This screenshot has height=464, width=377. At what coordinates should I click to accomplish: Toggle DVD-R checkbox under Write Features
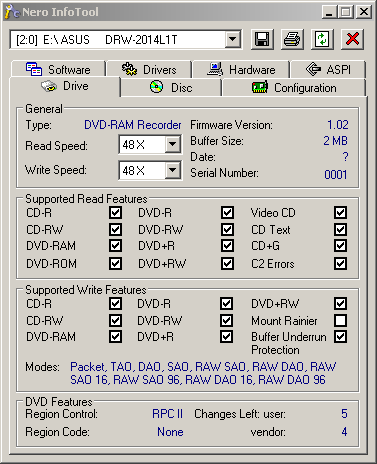[227, 304]
